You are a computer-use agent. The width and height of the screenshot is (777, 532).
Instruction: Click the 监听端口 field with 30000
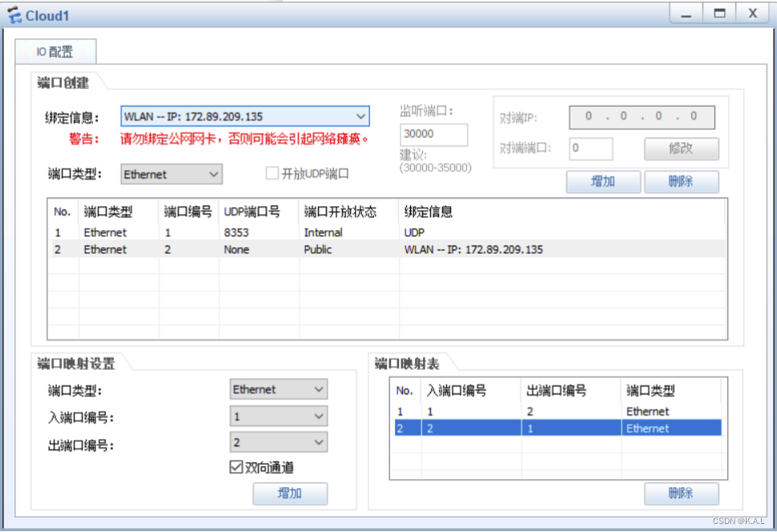pos(433,134)
